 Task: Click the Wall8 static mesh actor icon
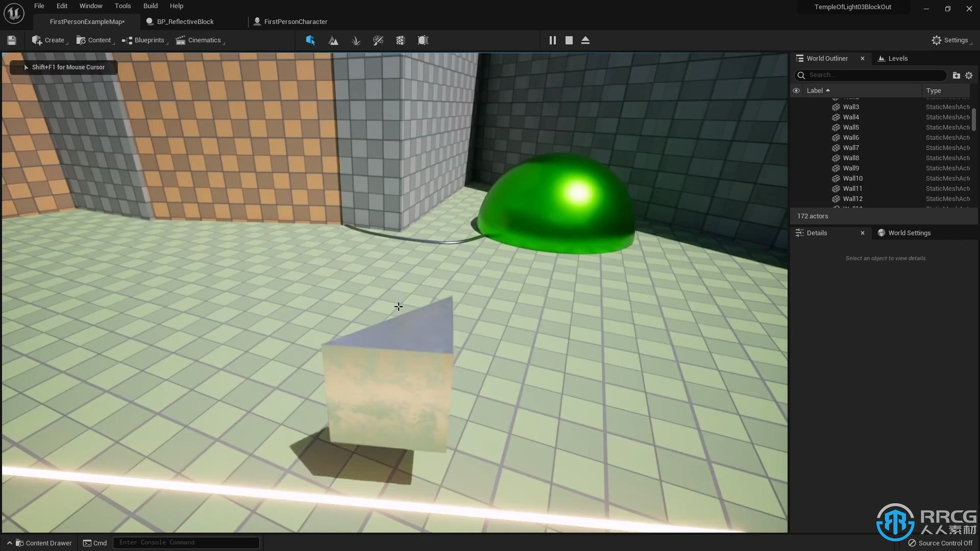836,158
